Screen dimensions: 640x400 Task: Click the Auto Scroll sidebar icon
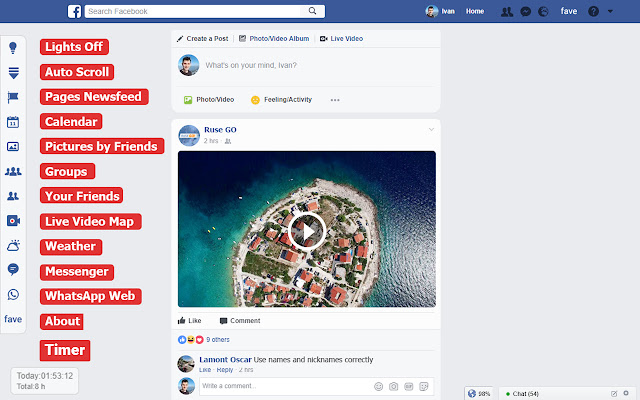tap(13, 73)
